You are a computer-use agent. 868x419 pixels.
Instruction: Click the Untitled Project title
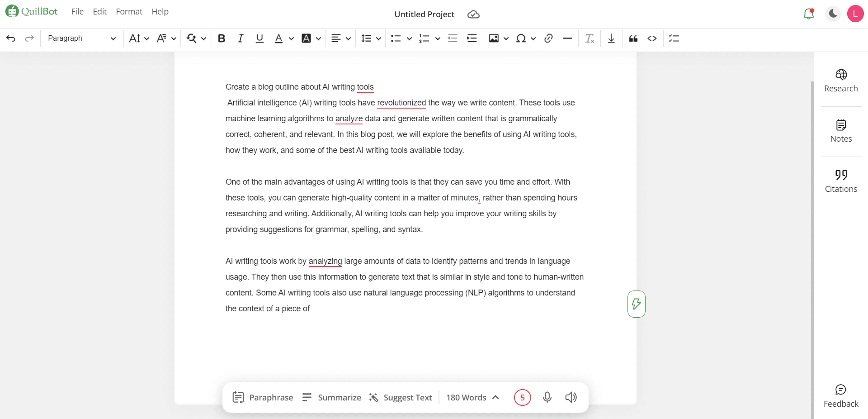(x=424, y=14)
